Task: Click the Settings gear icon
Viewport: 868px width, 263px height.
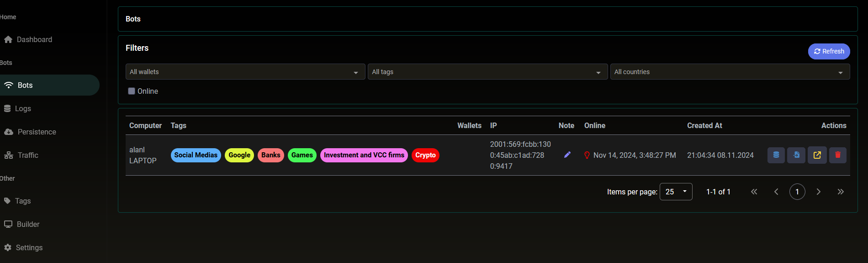Action: (x=8, y=247)
